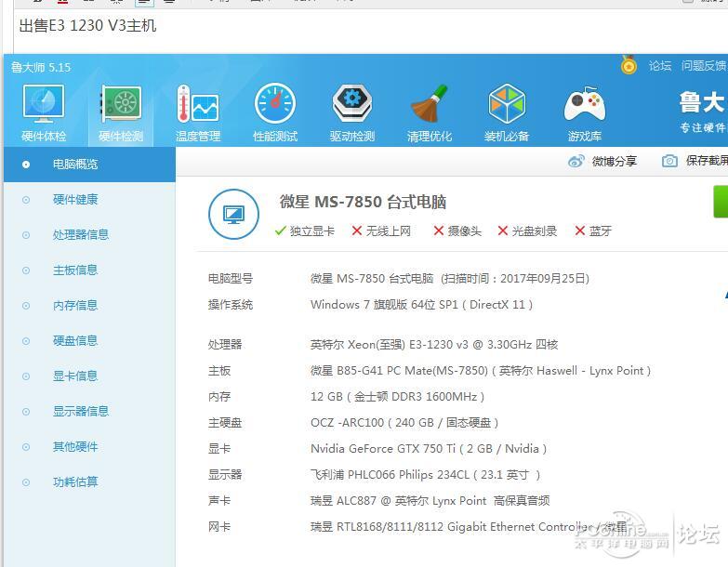
Task: Click the 微星 B85-G41 PC Mate motherboard value
Action: point(481,370)
